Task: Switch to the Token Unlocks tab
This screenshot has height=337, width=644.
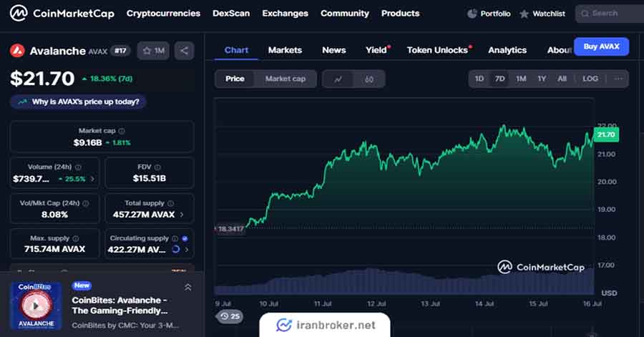Action: tap(438, 50)
